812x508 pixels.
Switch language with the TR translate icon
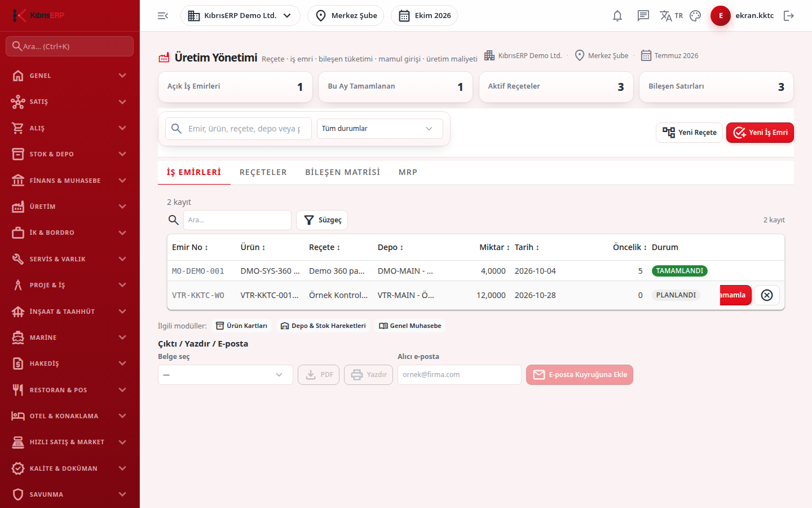pos(671,16)
